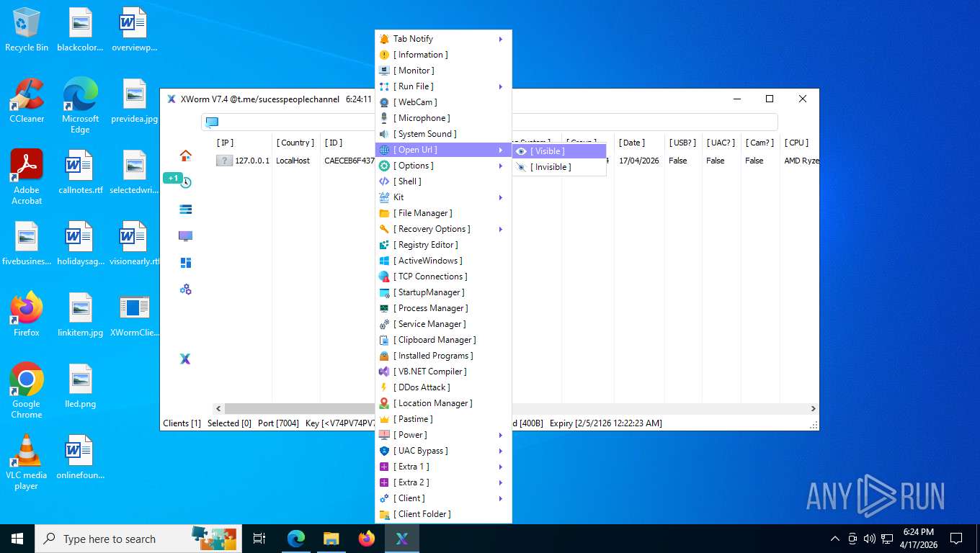This screenshot has width=980, height=553.
Task: Select Installed Programs menu entry
Action: pos(443,356)
